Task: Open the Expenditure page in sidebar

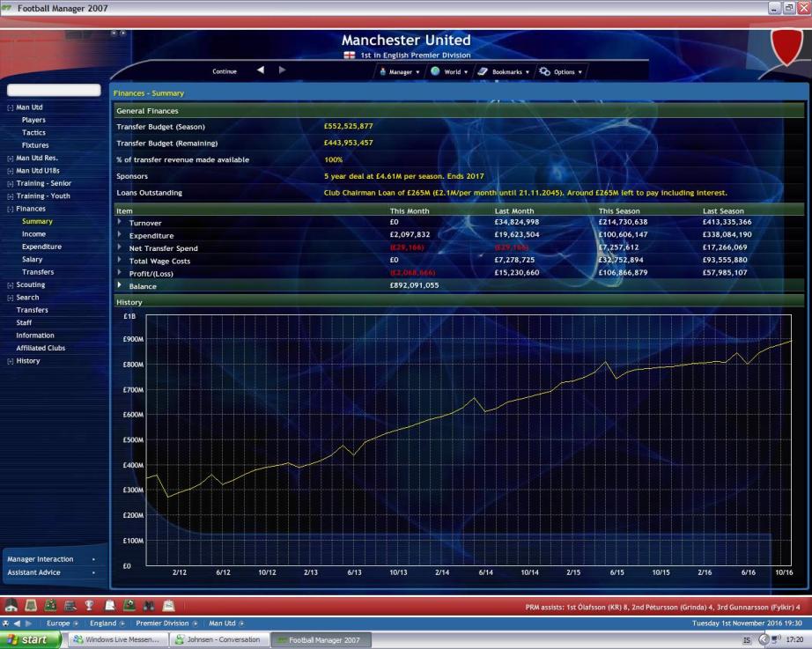Action: point(41,247)
